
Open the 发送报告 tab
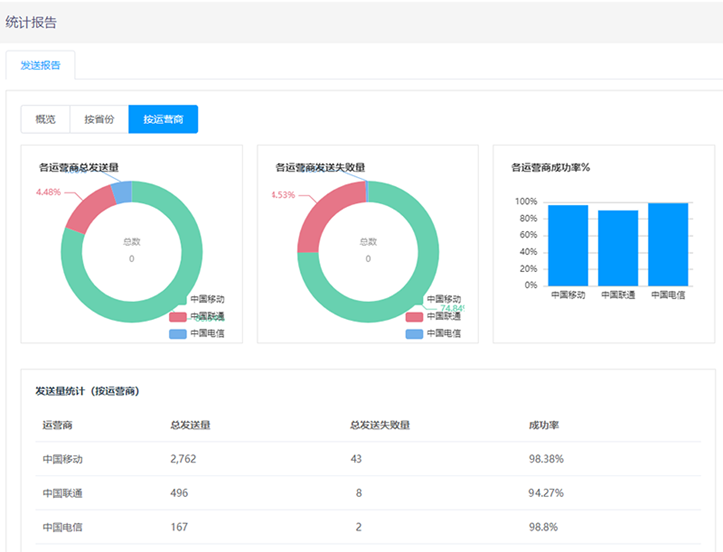click(40, 65)
